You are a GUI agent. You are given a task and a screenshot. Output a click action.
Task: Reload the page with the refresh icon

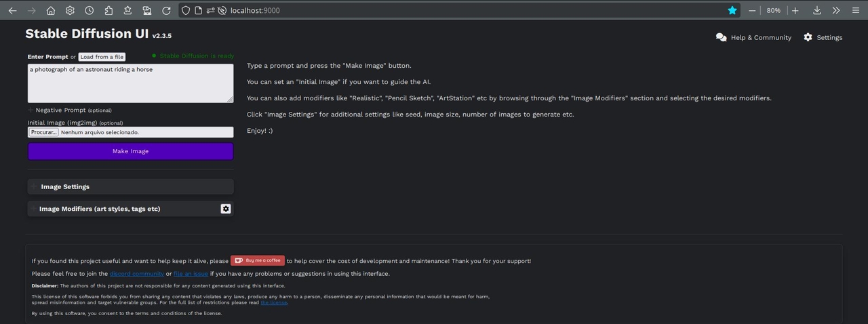tap(166, 10)
